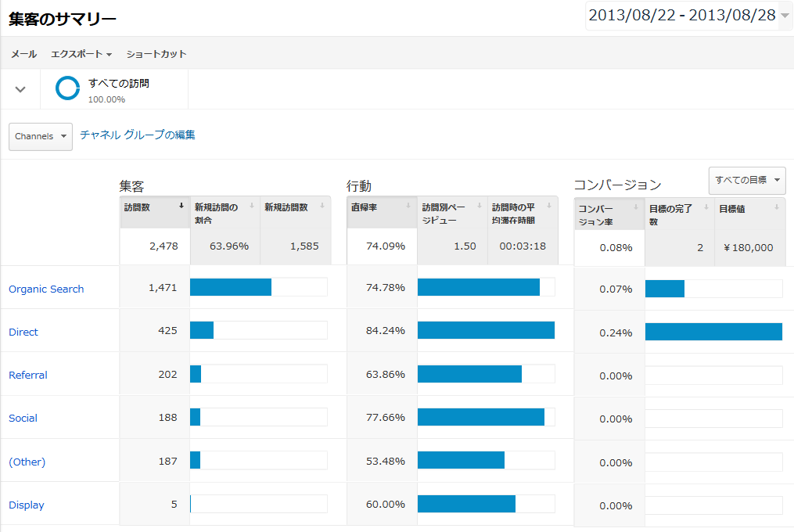The width and height of the screenshot is (794, 532).
Task: Click the ショートカット button
Action: pyautogui.click(x=156, y=54)
